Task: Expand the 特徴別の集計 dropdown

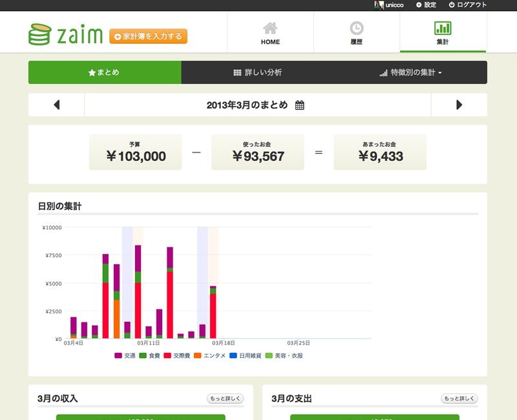Action: coord(410,72)
